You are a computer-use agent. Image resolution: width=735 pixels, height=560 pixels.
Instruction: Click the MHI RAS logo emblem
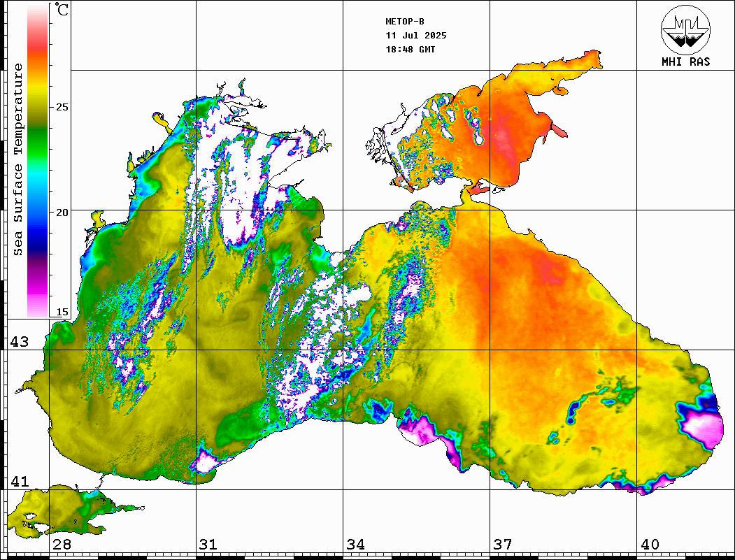(685, 29)
